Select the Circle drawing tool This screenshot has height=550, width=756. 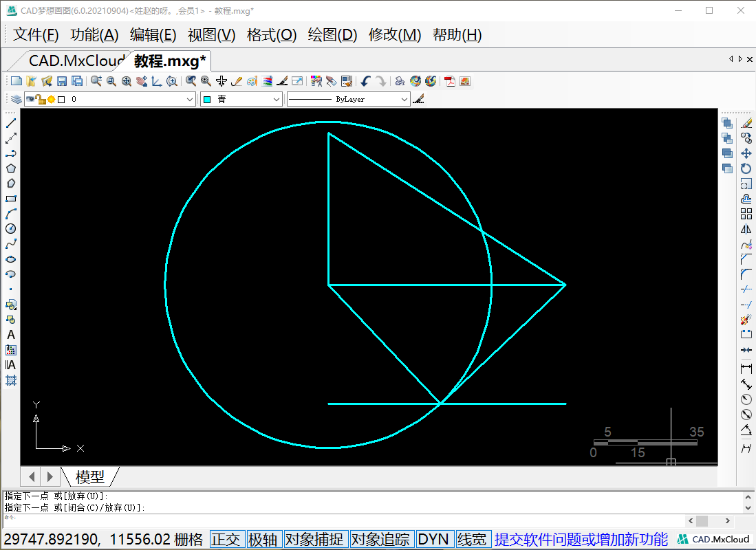click(x=11, y=228)
